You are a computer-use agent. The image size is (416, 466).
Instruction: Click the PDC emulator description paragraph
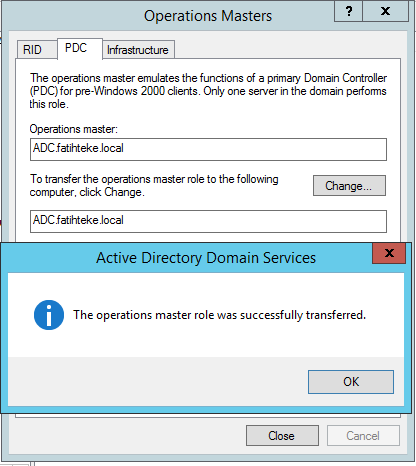pyautogui.click(x=208, y=91)
